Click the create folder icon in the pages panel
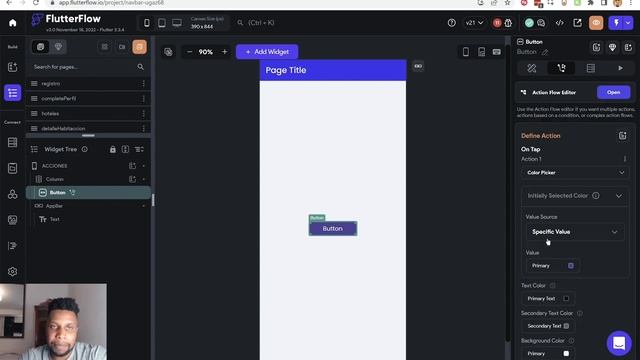This screenshot has height=360, width=640. (x=122, y=47)
